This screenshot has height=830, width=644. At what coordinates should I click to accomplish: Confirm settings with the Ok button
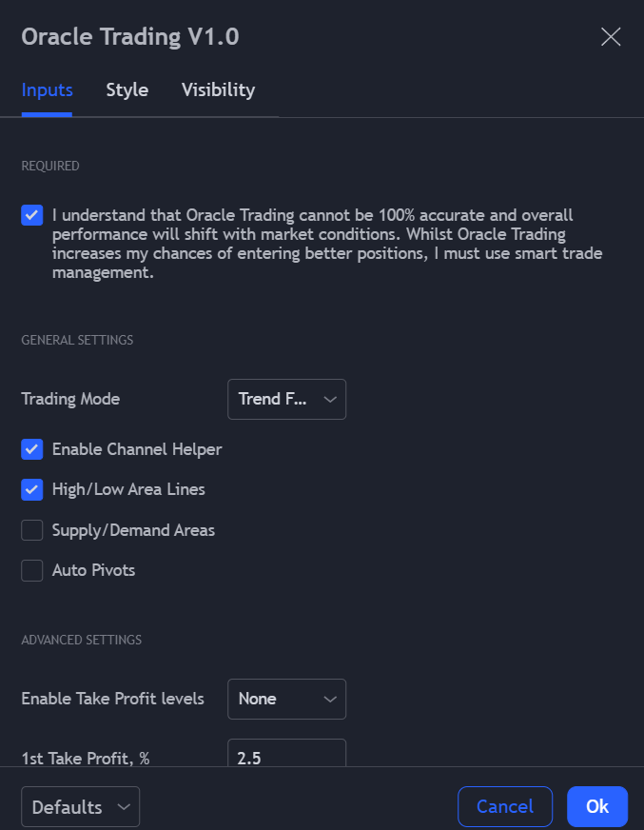click(596, 807)
